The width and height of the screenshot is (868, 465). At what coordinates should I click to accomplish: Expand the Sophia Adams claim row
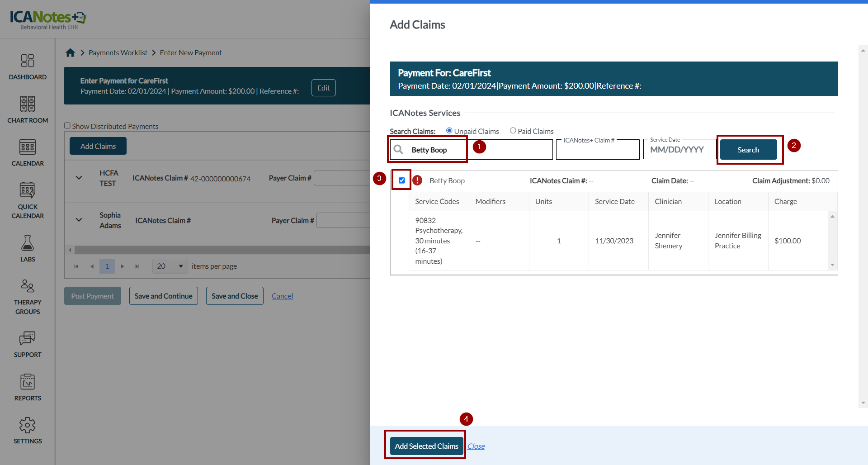point(79,220)
